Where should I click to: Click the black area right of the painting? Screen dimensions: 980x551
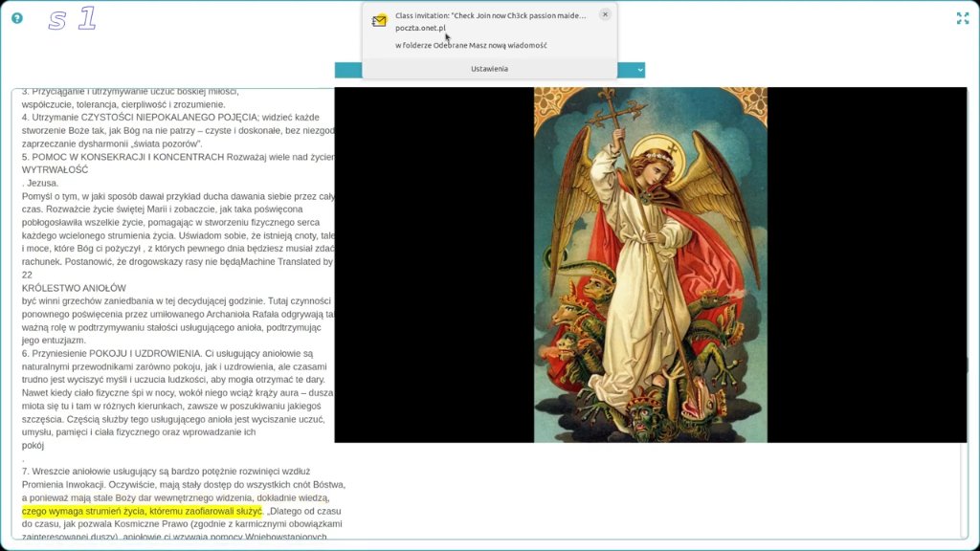tap(867, 265)
